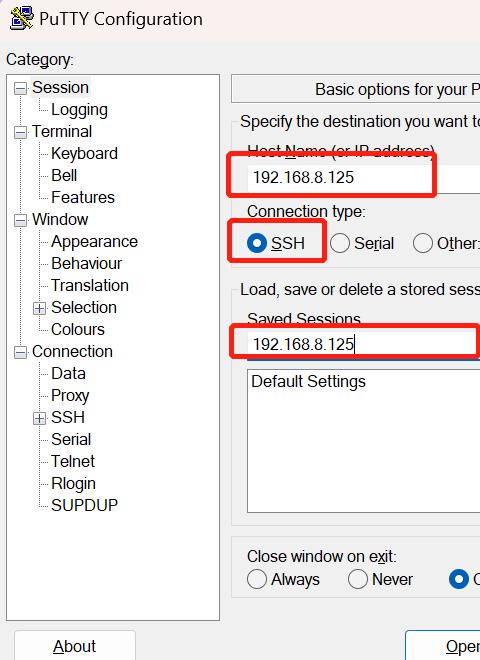Open the Translation settings category
Image resolution: width=480 pixels, height=660 pixels.
coord(90,285)
